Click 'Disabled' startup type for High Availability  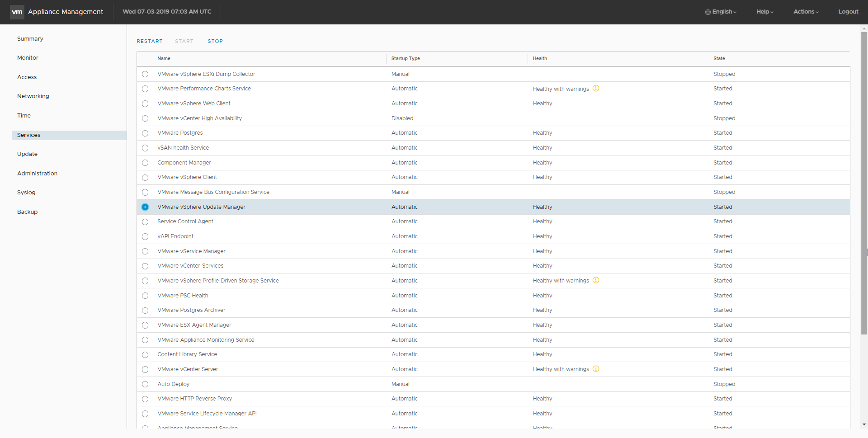click(x=402, y=118)
